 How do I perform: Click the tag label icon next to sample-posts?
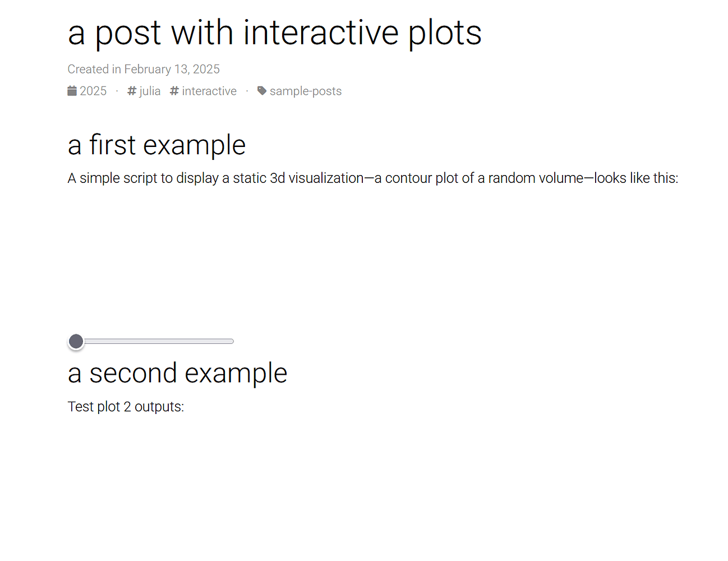(x=261, y=90)
